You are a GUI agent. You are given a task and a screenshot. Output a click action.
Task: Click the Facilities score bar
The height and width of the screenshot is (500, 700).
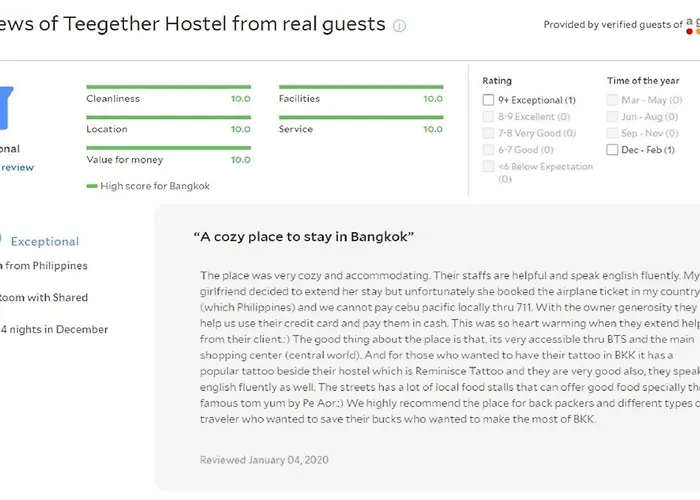pyautogui.click(x=361, y=87)
